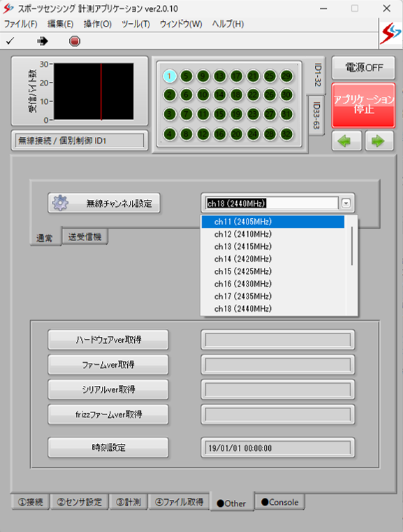This screenshot has width=403, height=532.
Task: Click the 無線チャンネル設定 button
Action: (x=103, y=203)
